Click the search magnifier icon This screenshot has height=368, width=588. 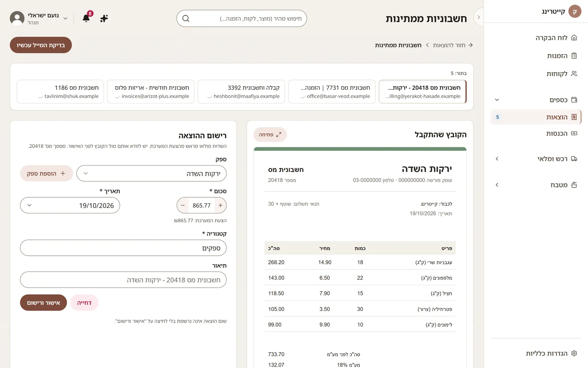click(x=186, y=18)
